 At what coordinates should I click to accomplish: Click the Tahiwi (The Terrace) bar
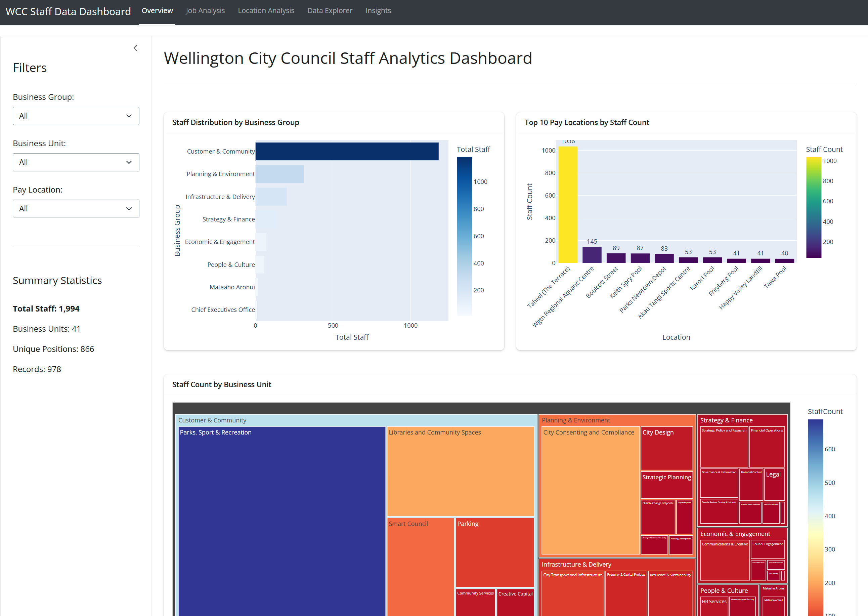tap(567, 205)
